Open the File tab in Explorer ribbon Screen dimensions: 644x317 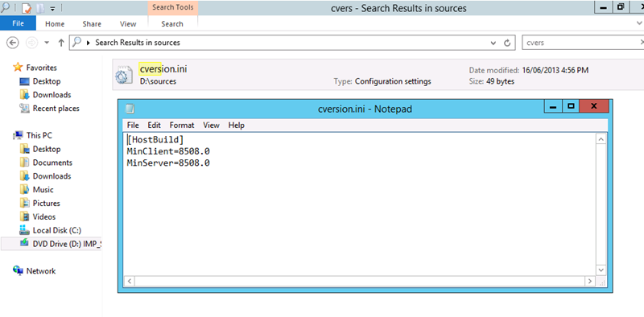pyautogui.click(x=18, y=23)
